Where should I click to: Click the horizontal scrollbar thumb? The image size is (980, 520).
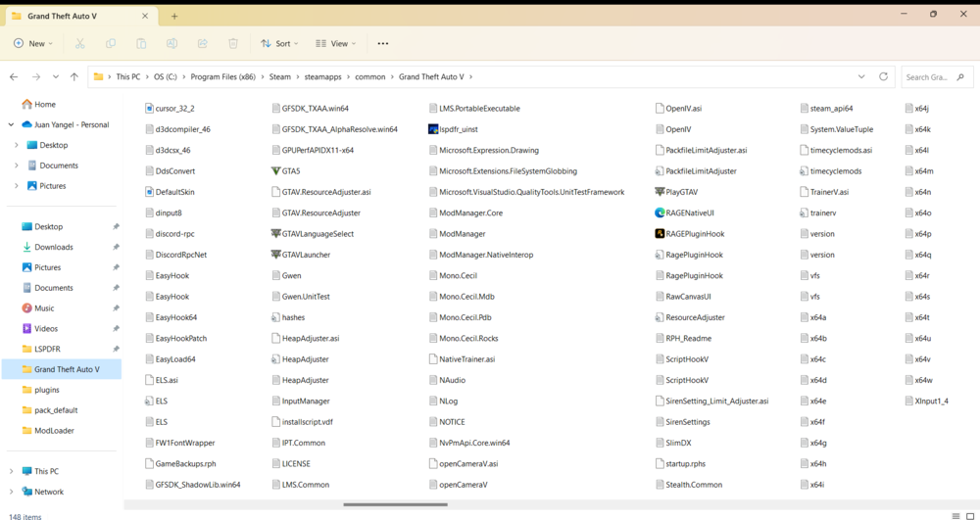[396, 504]
